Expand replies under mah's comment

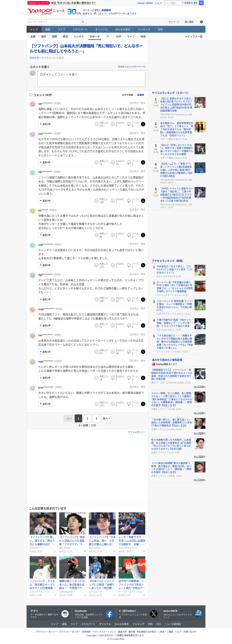[45, 326]
